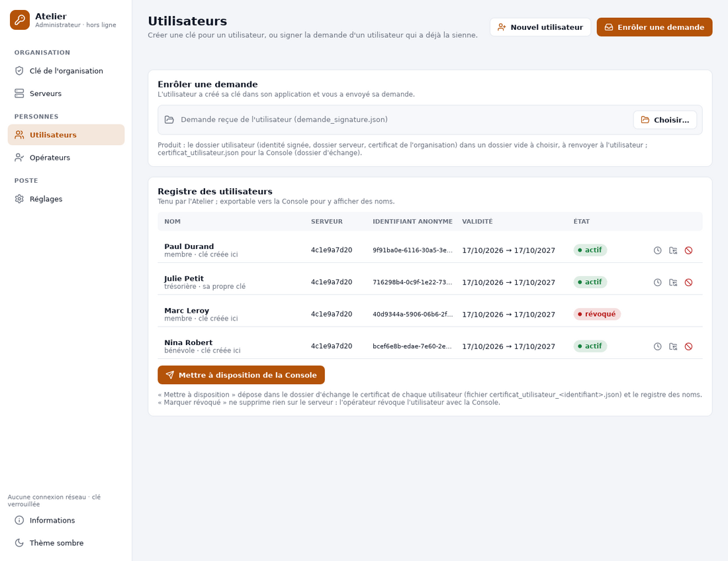Viewport: 728px width, 561px height.
Task: Show the Informations page
Action: pos(66,520)
